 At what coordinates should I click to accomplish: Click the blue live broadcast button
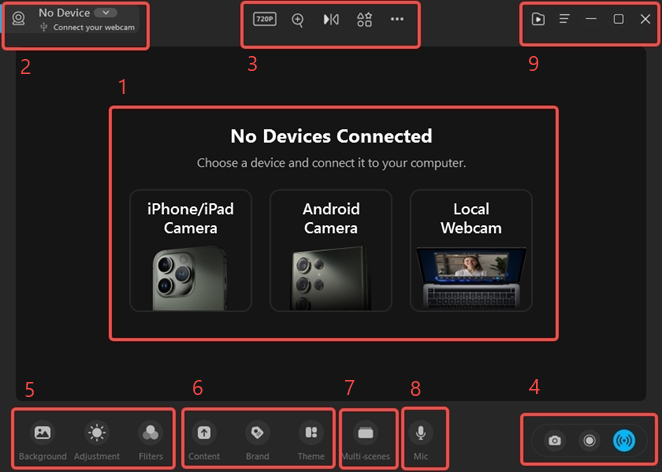point(624,440)
